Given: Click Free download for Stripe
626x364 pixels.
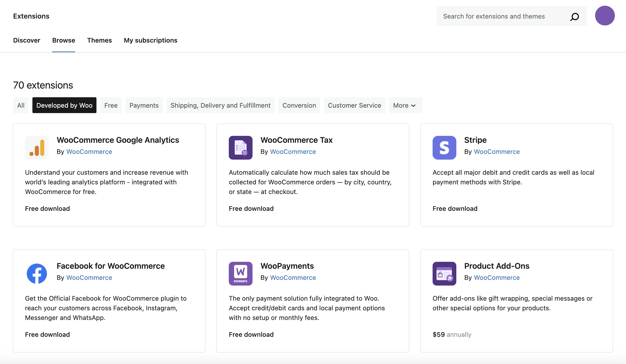Looking at the screenshot, I should (x=455, y=208).
